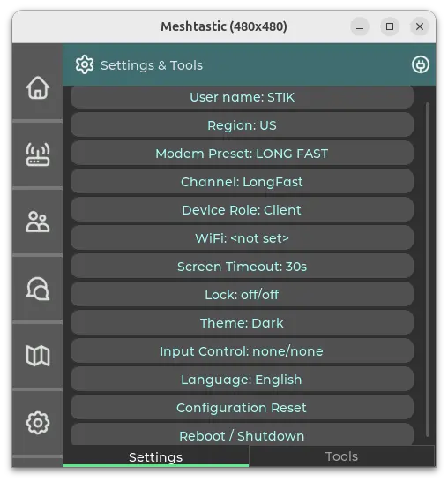The image size is (448, 482).
Task: Click the settings list vertical scrollbar
Action: (428, 269)
